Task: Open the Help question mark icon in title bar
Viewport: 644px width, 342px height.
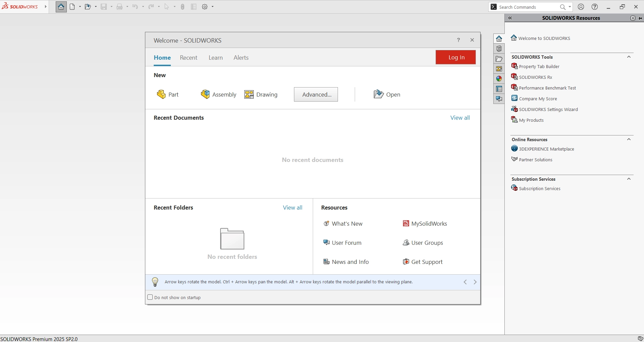Action: [595, 7]
